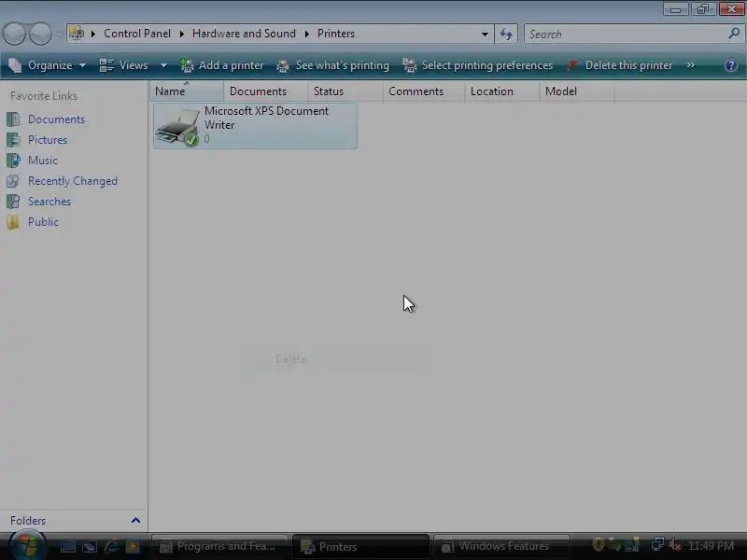Image resolution: width=747 pixels, height=560 pixels.
Task: Sort by the Documents column
Action: coord(265,91)
